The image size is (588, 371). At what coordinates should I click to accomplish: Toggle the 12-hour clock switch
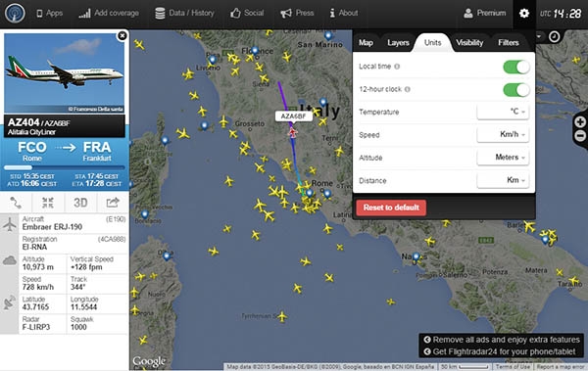516,90
